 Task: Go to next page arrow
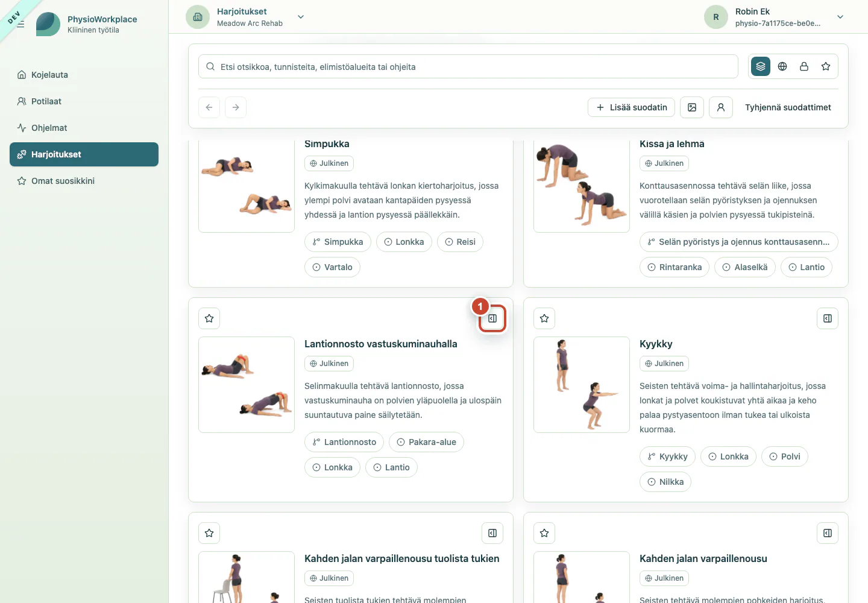click(x=236, y=107)
